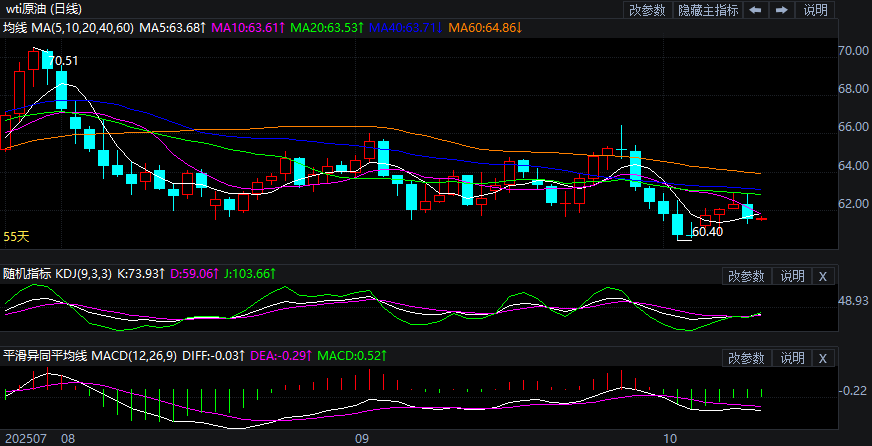Viewport: 872px width, 446px height.
Task: Click the 60.40 low price marker
Action: (707, 232)
